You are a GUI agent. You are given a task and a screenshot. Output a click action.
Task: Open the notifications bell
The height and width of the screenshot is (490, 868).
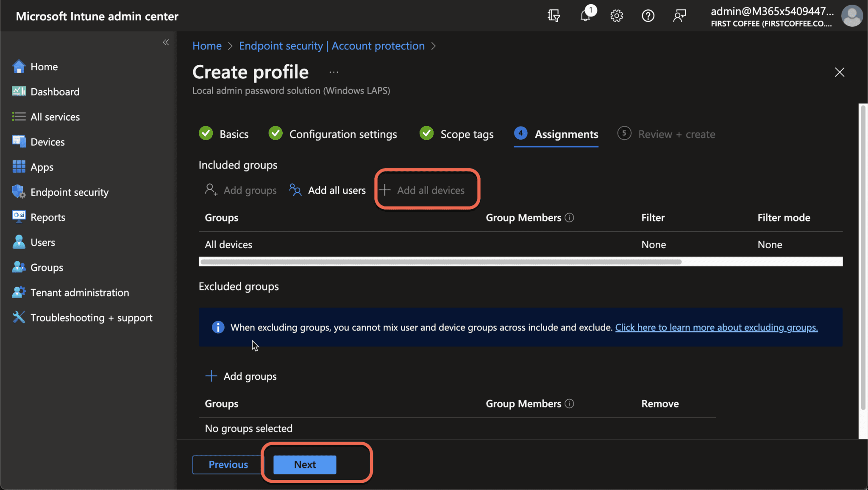tap(585, 16)
